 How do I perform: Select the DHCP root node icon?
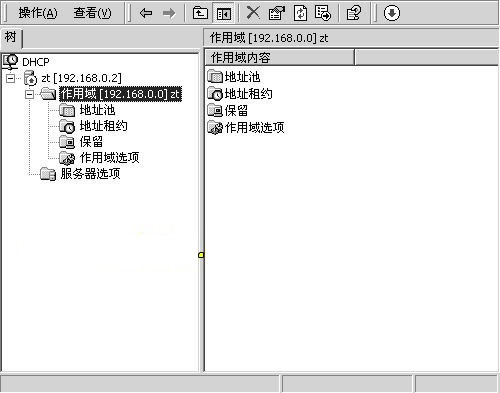point(11,62)
